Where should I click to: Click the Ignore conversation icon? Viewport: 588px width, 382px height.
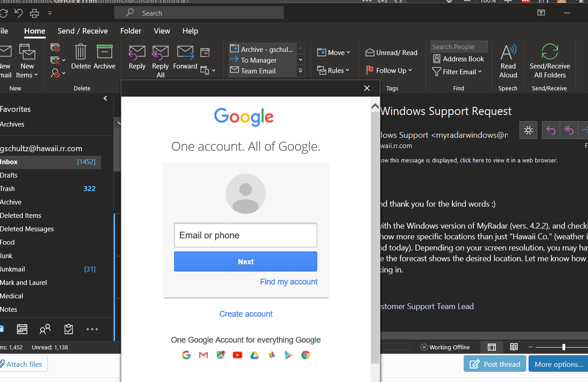coord(55,48)
